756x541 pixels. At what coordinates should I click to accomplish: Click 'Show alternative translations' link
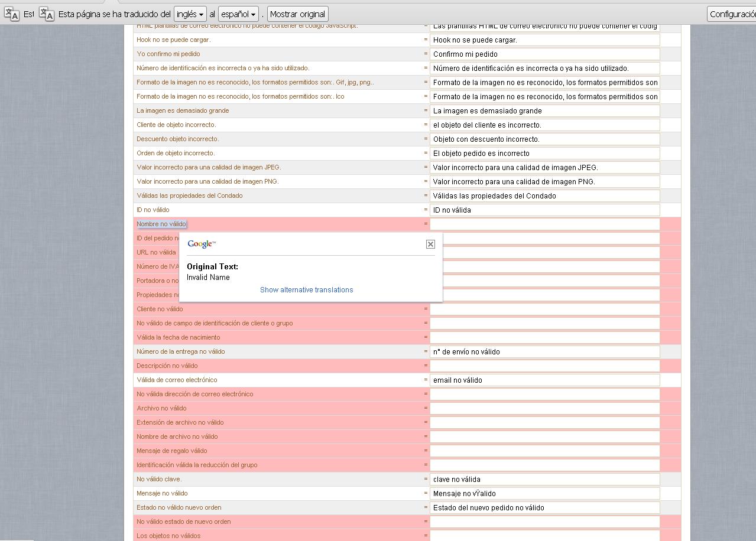tap(307, 290)
